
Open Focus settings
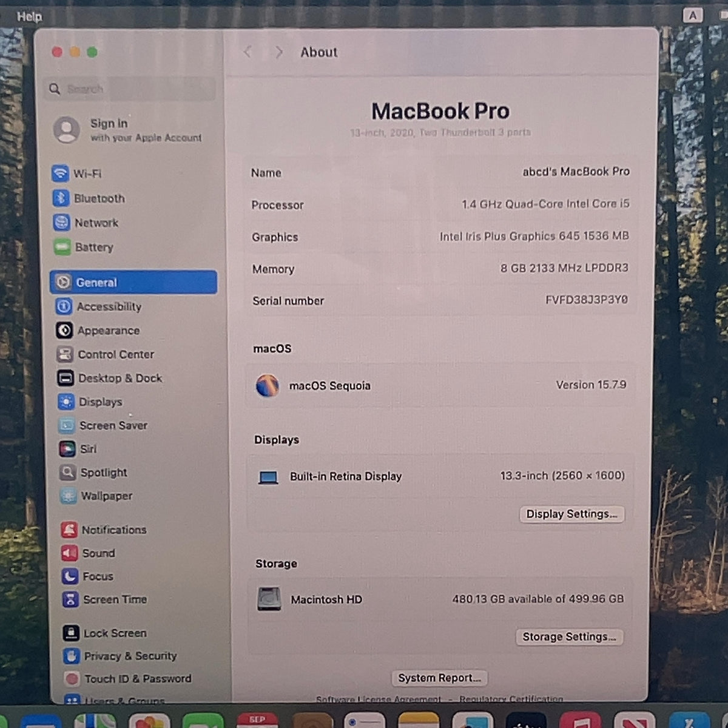[88, 576]
